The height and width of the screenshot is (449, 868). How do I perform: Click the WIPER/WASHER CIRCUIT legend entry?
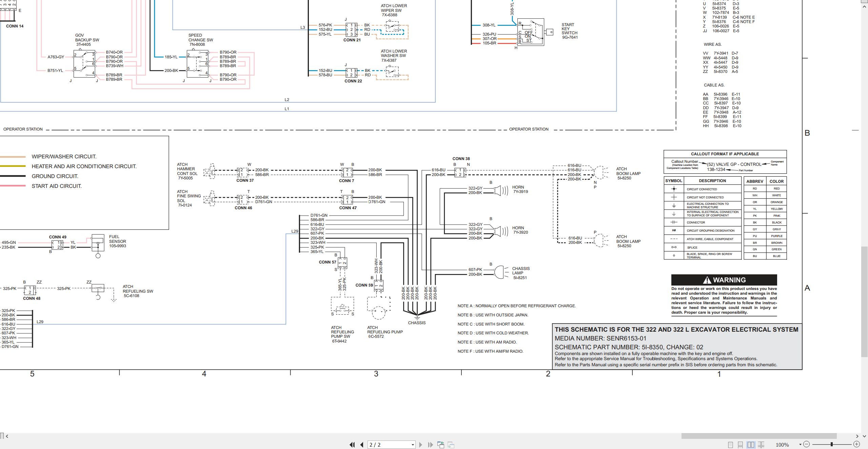pos(64,156)
